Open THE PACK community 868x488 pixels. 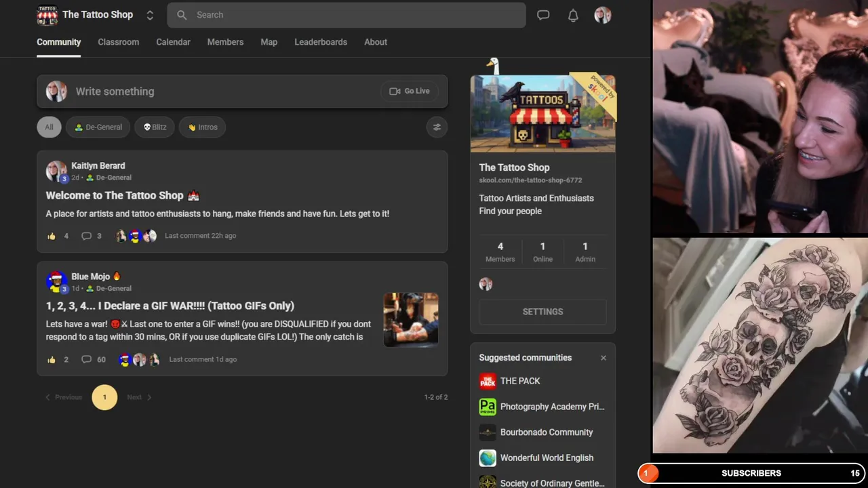[520, 381]
